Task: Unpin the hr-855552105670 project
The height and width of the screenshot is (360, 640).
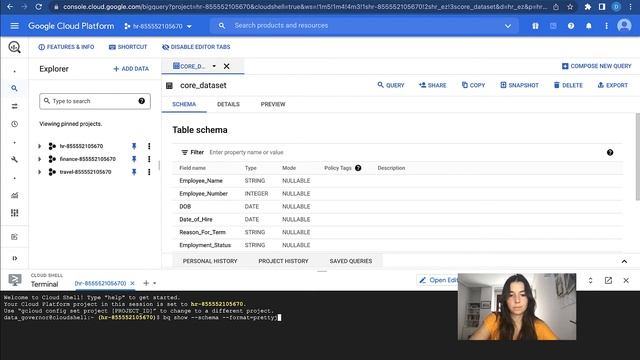Action: coord(134,146)
